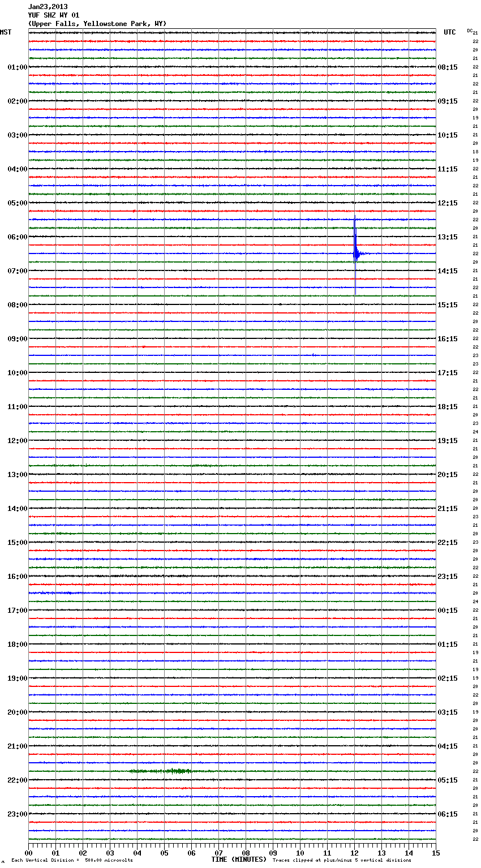The width and height of the screenshot is (481, 868).
Task: Click the 08:15 UTC time label
Action: pos(448,67)
